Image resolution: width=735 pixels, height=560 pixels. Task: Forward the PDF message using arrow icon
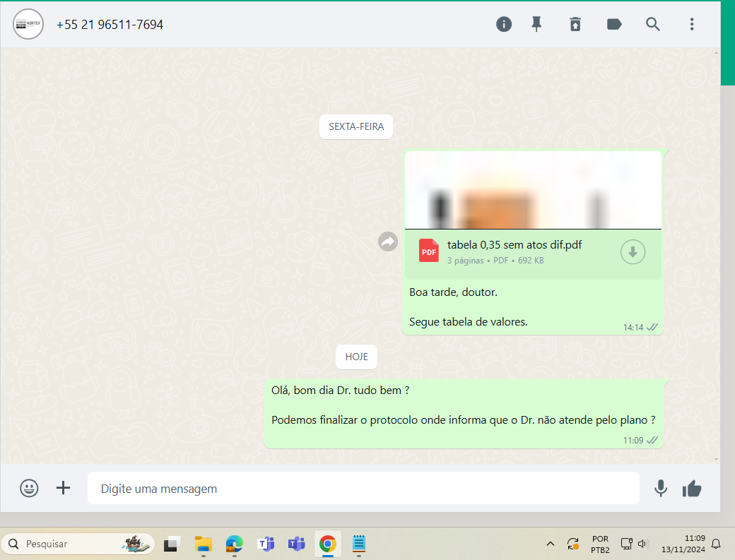pos(388,242)
